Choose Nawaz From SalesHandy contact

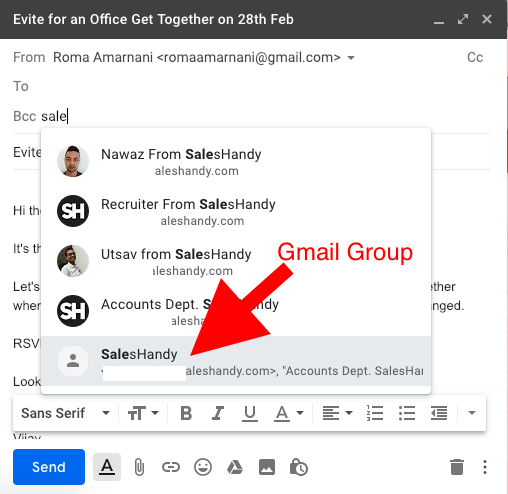point(236,161)
